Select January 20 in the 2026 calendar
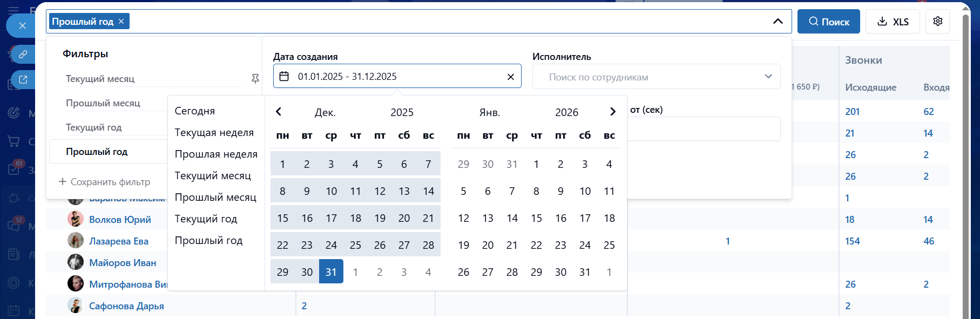980x319 pixels. tap(488, 245)
